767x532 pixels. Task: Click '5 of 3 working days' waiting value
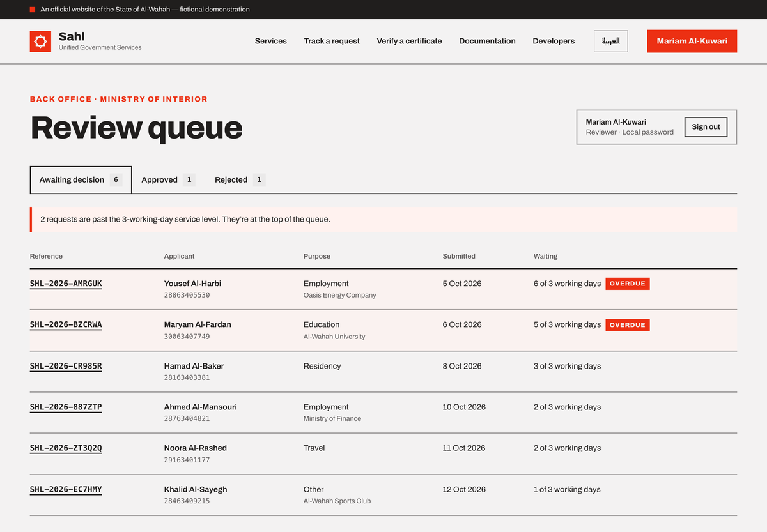click(x=567, y=324)
